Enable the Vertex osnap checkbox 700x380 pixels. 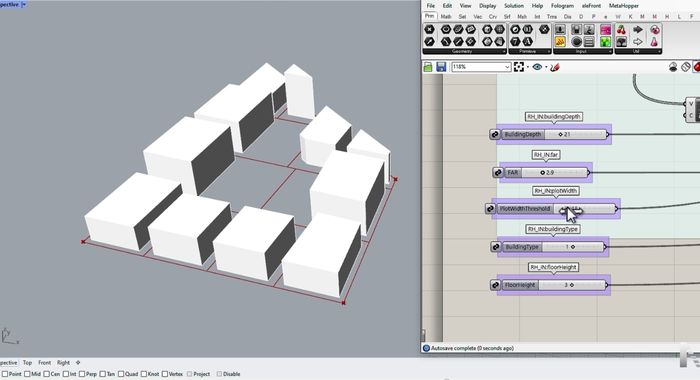point(165,374)
